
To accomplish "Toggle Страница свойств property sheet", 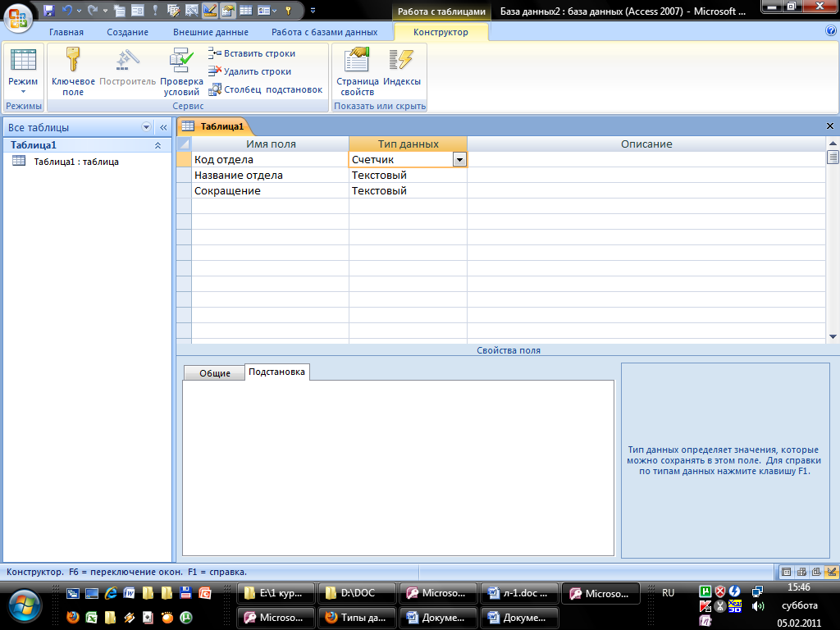I will (358, 71).
